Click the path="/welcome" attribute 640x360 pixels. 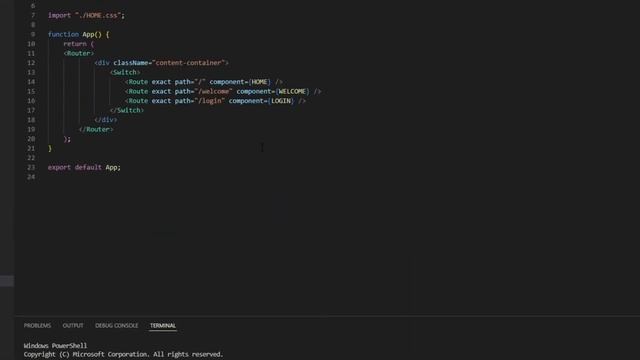(203, 91)
